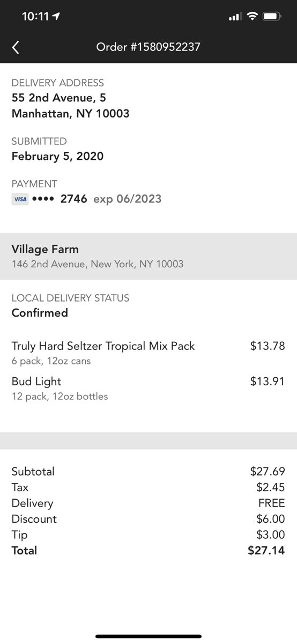
Task: Tap the card number ending 2746
Action: click(x=60, y=199)
